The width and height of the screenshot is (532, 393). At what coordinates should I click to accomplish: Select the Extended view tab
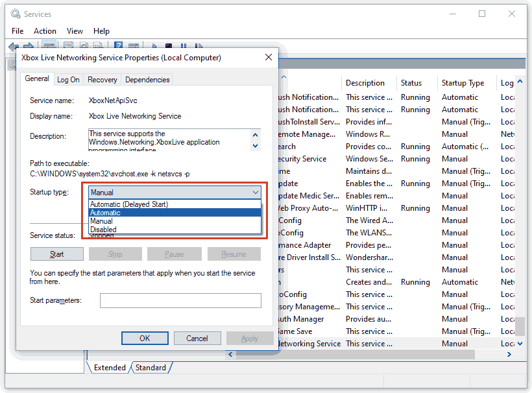coord(110,368)
